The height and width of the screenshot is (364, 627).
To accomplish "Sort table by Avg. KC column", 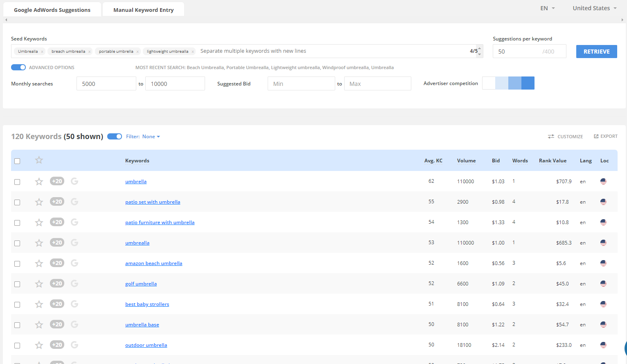I will 433,161.
